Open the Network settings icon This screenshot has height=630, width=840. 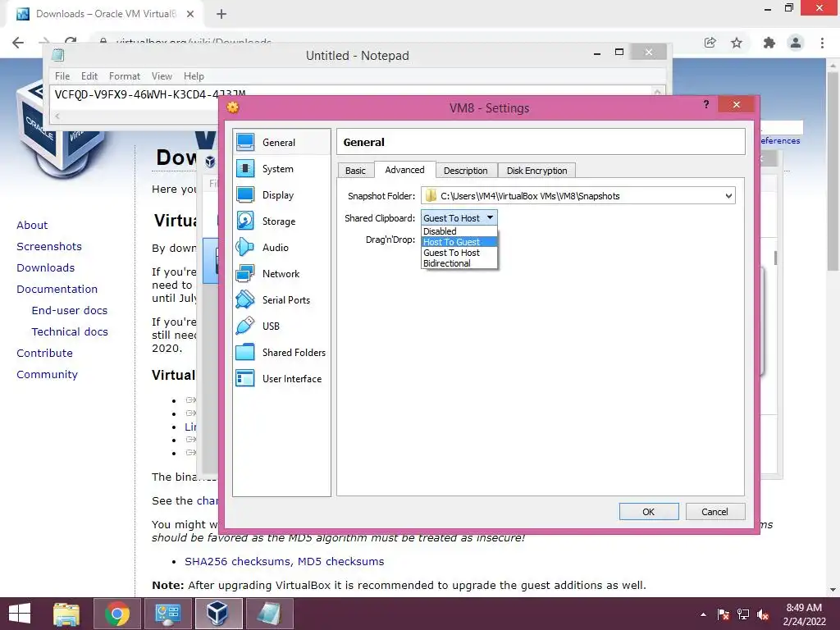[x=245, y=274]
